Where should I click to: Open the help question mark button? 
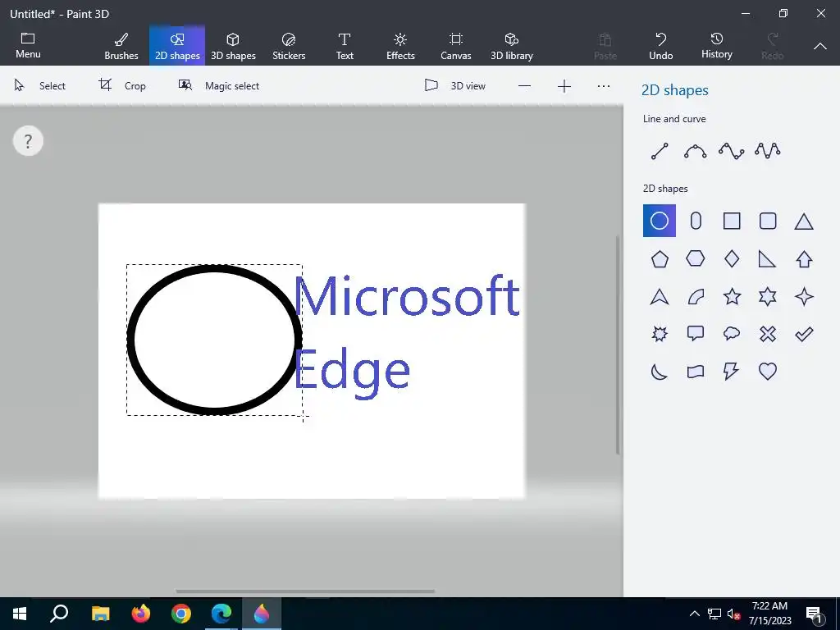(x=28, y=141)
